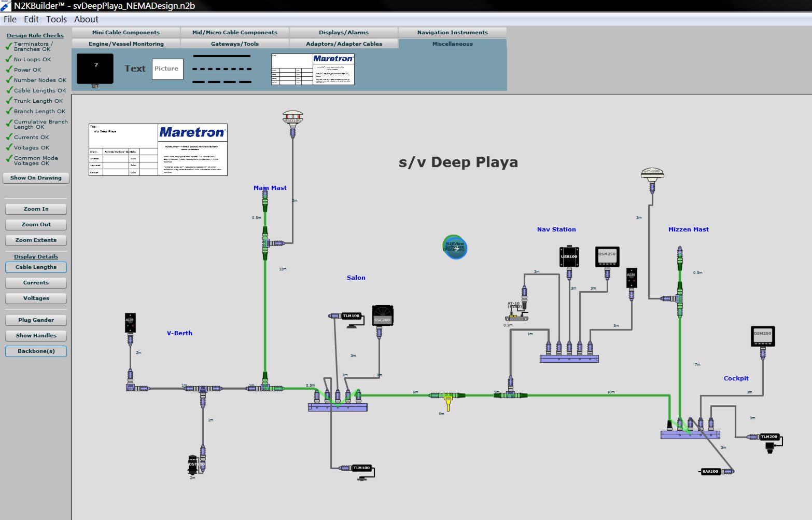Screen dimensions: 812x520
Task: Pick the Picture placeholder component
Action: point(167,69)
